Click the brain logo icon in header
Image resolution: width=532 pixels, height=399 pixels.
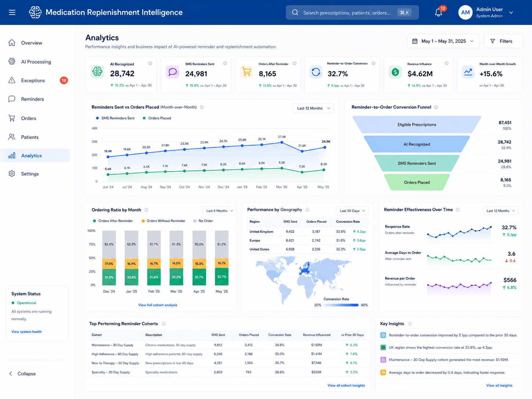[35, 12]
